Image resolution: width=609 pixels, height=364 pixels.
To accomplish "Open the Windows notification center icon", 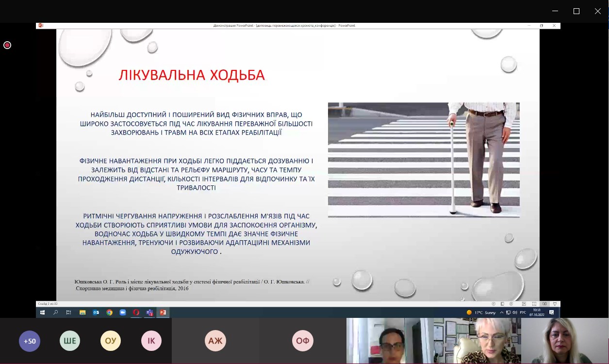I will click(551, 313).
